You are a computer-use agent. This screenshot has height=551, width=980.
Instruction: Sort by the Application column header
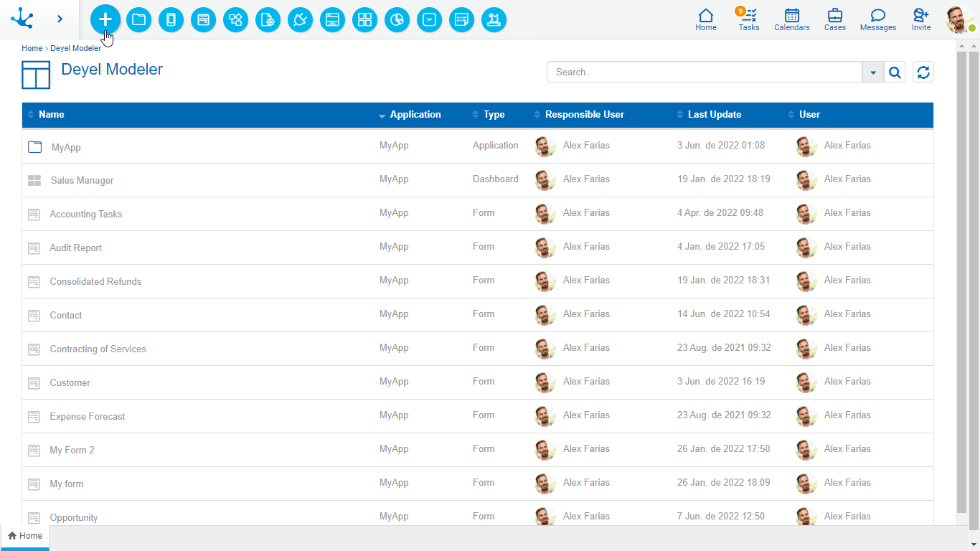click(x=415, y=115)
